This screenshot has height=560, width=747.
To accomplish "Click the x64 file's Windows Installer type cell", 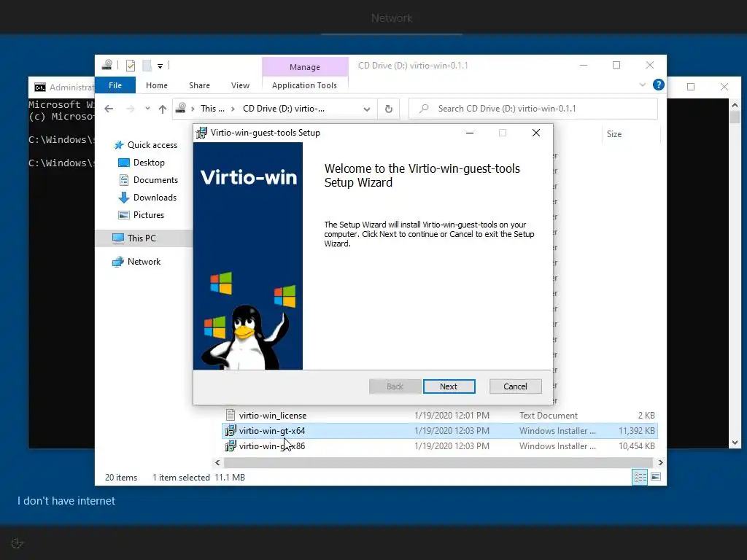I will coord(557,430).
